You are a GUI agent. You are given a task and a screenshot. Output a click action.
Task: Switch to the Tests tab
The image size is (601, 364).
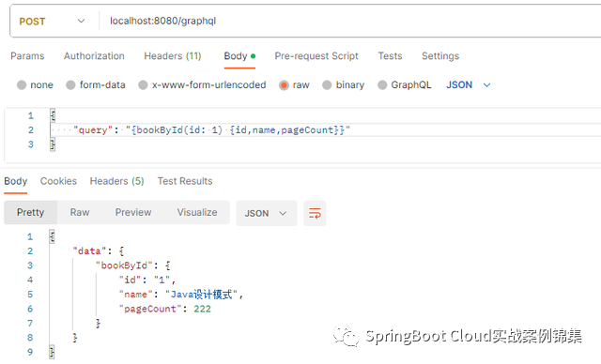390,56
